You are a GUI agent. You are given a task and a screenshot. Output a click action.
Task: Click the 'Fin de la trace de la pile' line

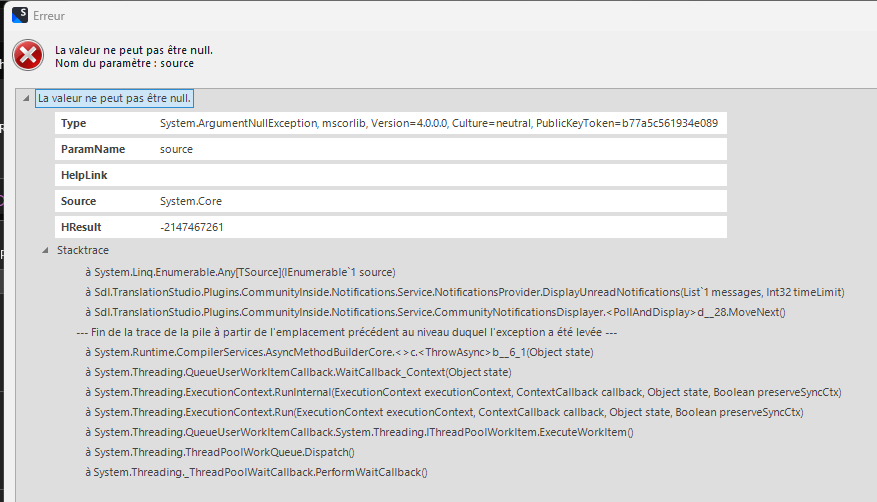point(347,333)
